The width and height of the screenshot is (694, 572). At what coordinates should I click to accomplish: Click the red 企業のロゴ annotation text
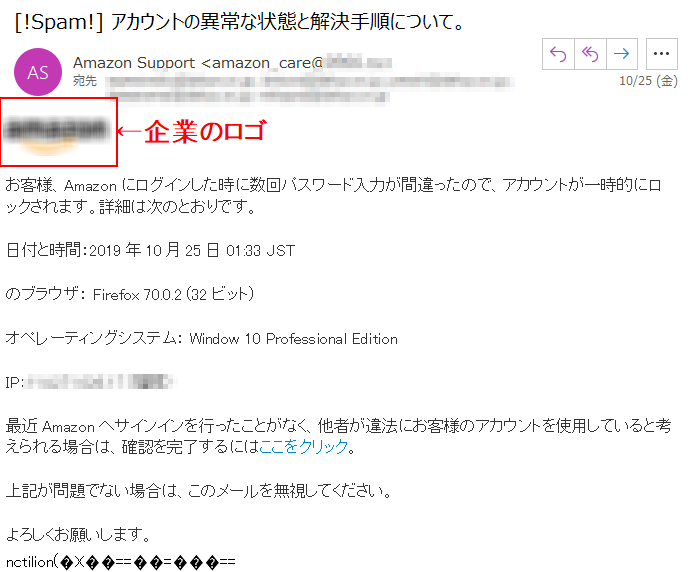[x=205, y=131]
